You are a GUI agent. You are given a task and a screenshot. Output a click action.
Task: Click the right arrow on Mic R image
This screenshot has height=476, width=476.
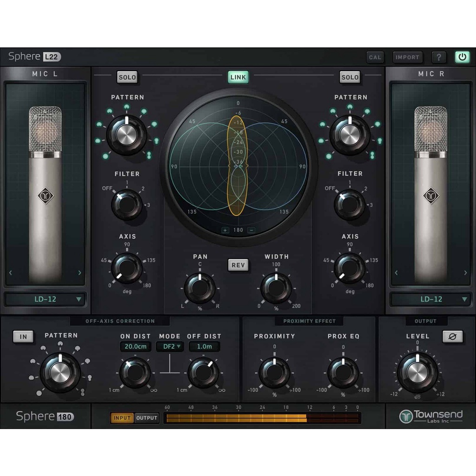pos(466,272)
